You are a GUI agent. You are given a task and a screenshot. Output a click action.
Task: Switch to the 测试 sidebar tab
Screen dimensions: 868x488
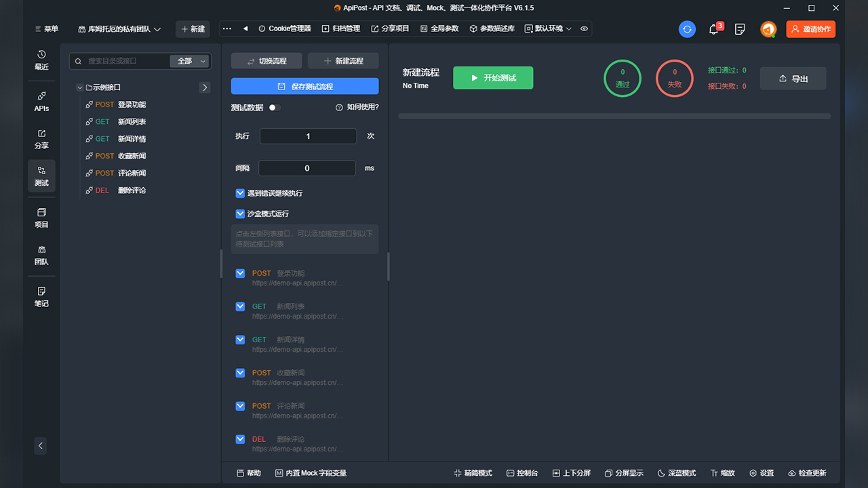tap(41, 176)
